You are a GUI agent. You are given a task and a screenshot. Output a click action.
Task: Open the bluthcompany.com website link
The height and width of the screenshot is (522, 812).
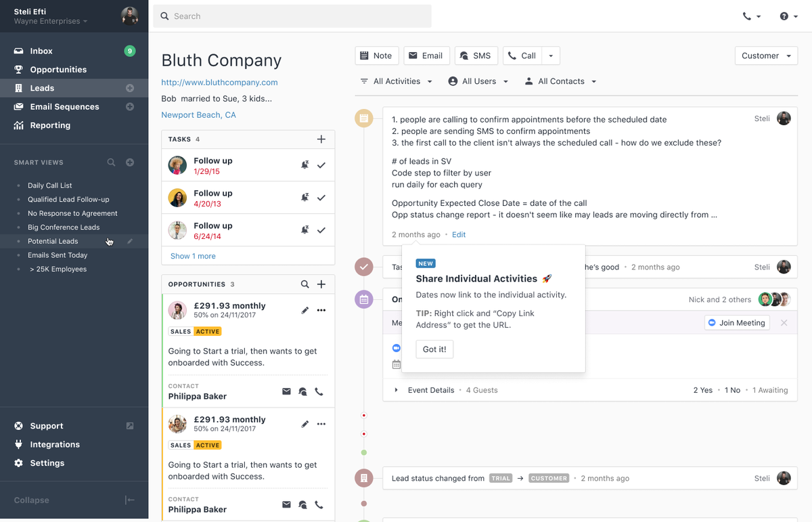[219, 83]
